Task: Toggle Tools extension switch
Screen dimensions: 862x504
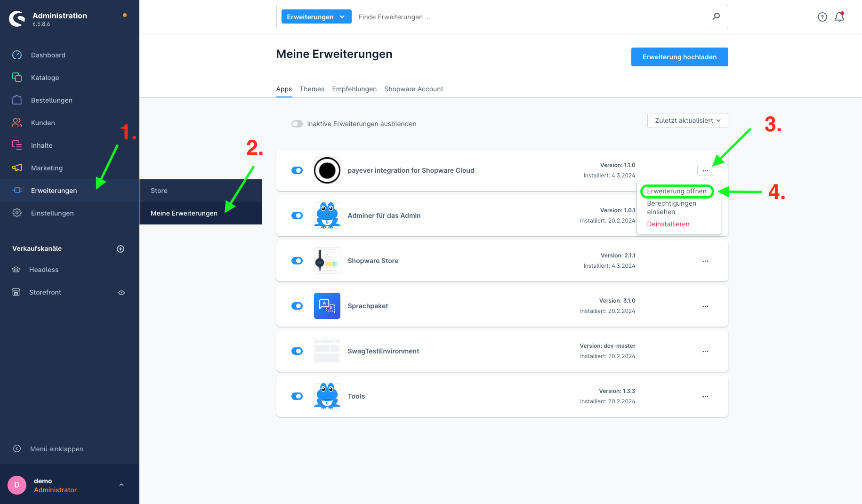Action: coord(297,396)
